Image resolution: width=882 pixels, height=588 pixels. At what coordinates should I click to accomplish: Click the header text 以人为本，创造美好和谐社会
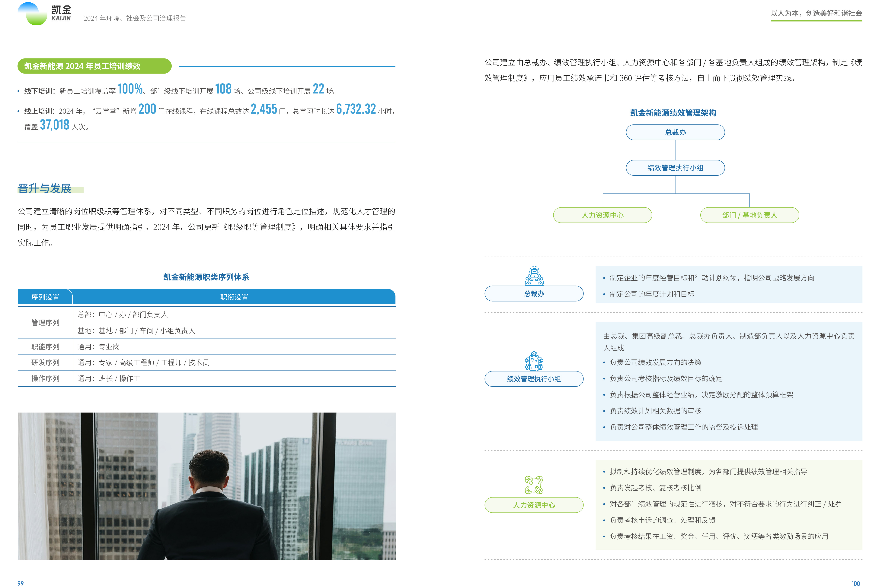pos(816,13)
